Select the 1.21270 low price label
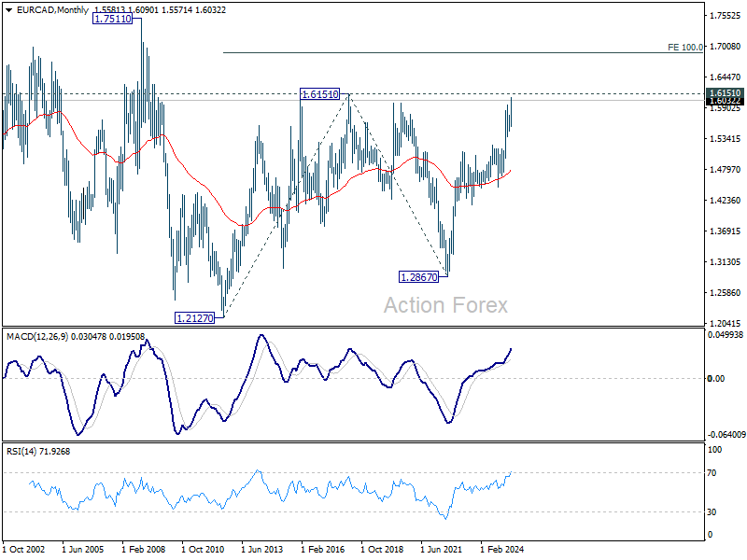747x560 pixels. [195, 318]
